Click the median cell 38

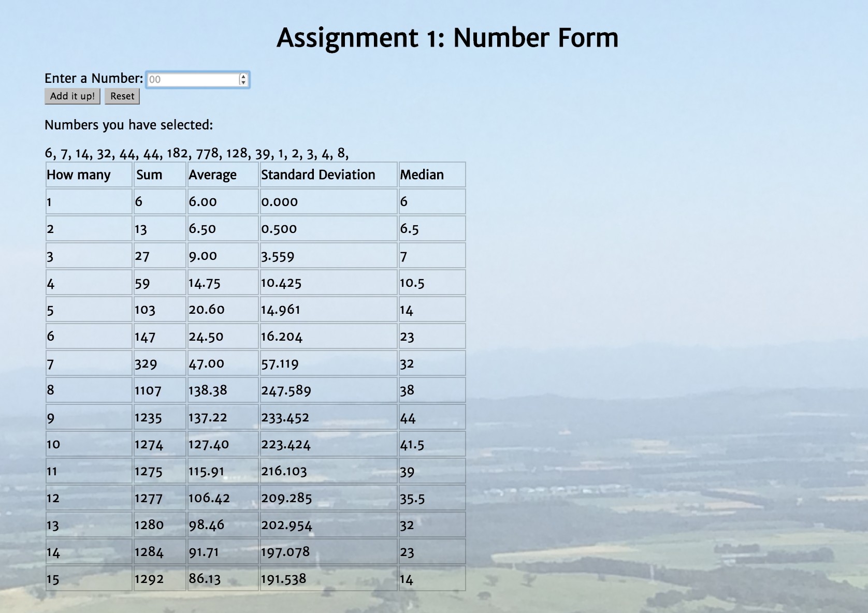pyautogui.click(x=432, y=390)
